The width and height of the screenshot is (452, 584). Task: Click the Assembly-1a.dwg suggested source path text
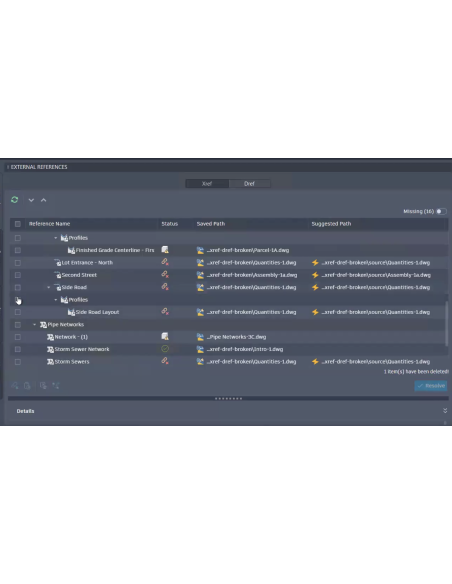376,275
